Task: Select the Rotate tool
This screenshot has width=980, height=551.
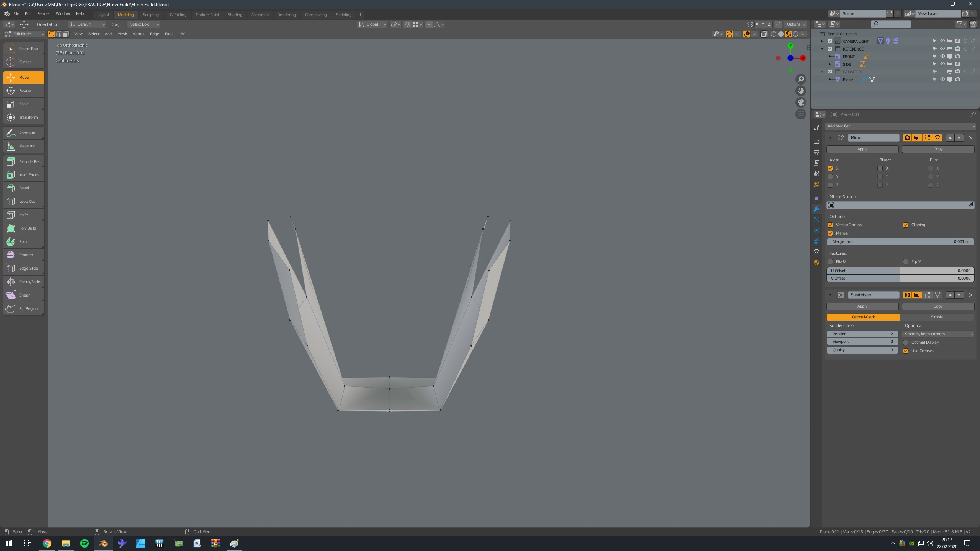Action: [x=24, y=90]
